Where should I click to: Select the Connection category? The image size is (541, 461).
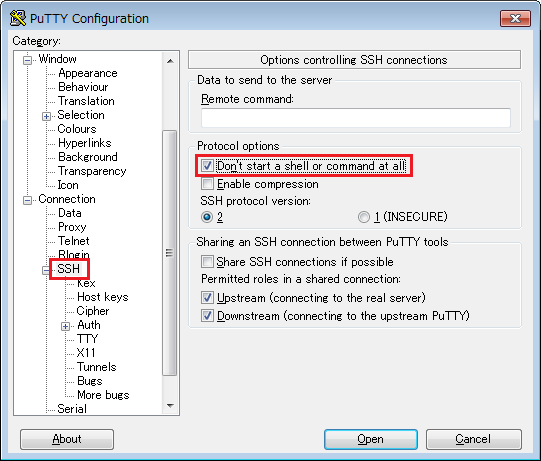click(x=67, y=199)
